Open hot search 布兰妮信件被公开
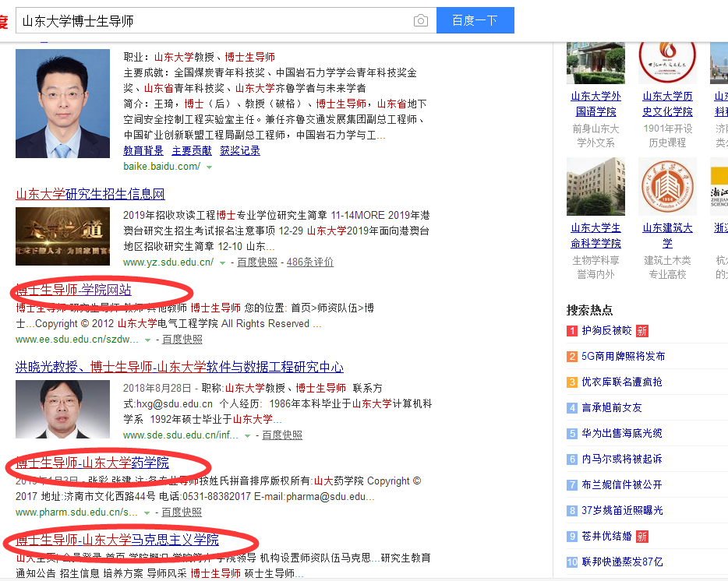Screen dimensions: 728x581 [622, 484]
